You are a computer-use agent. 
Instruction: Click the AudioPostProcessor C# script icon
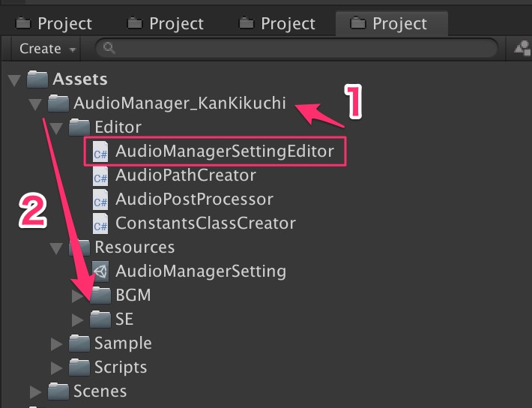coord(100,200)
